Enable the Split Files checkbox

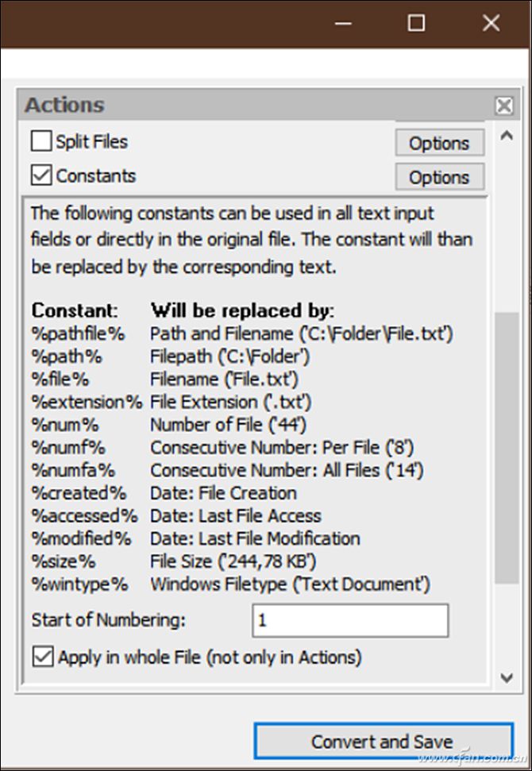tap(40, 141)
